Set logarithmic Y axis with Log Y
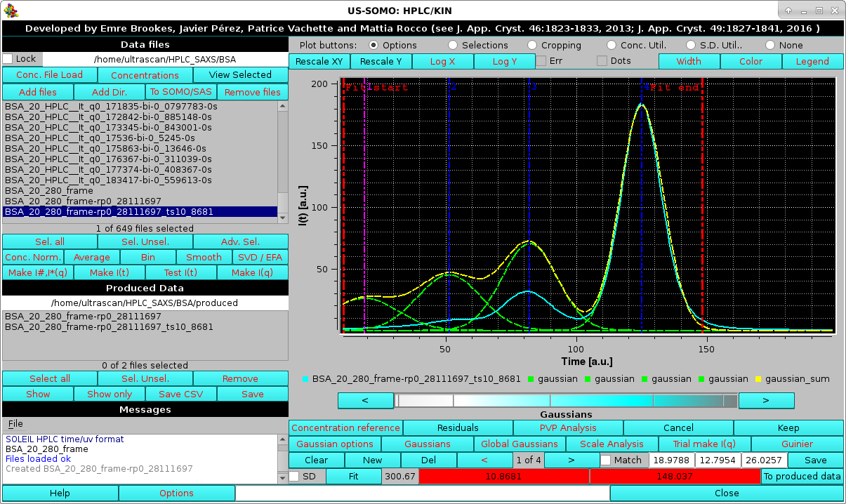 point(504,61)
